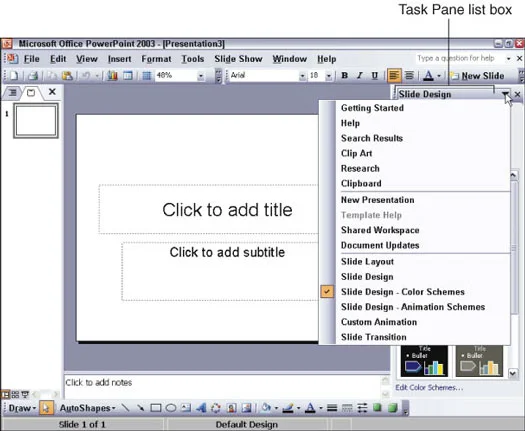Expand the Arial font name dropdown
This screenshot has height=431, width=525.
tap(302, 76)
